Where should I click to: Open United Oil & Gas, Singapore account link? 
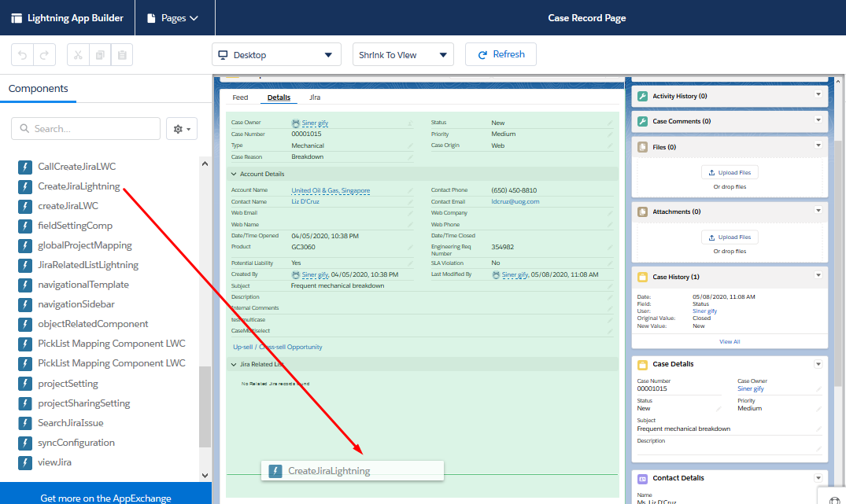(331, 190)
